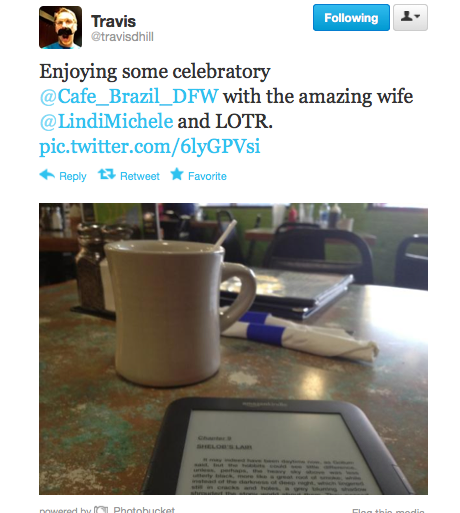Open the Photobucket link
Screen dimensions: 460x513
click(144, 510)
